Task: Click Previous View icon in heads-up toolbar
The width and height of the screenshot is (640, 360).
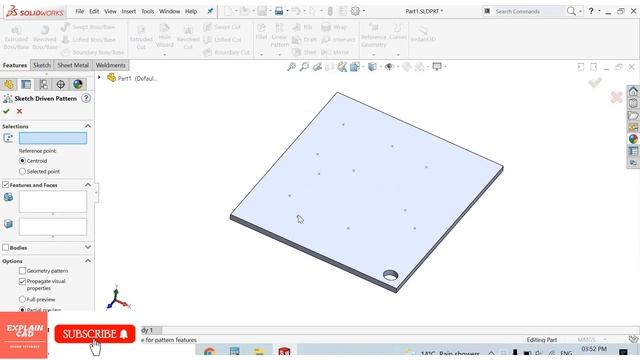Action: click(317, 67)
